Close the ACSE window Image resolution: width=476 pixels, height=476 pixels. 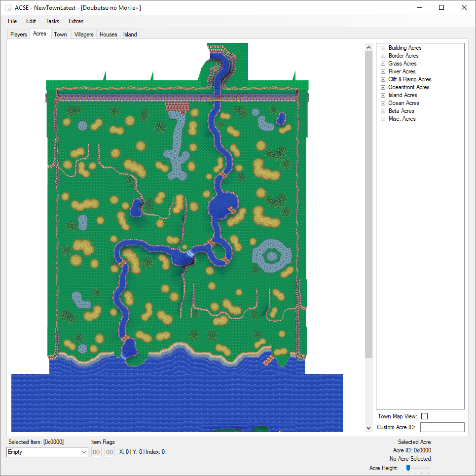464,7
